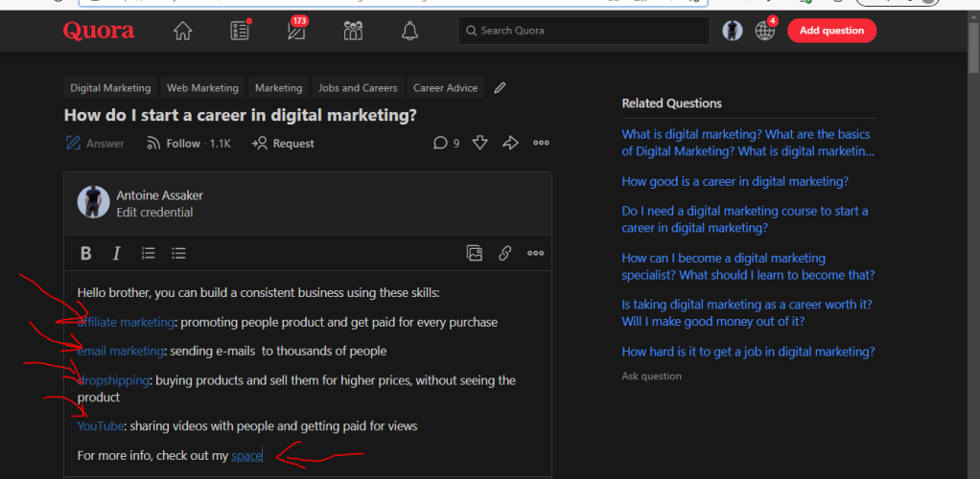Click the 'Hello brother' opening line
The height and width of the screenshot is (479, 980).
coord(259,292)
